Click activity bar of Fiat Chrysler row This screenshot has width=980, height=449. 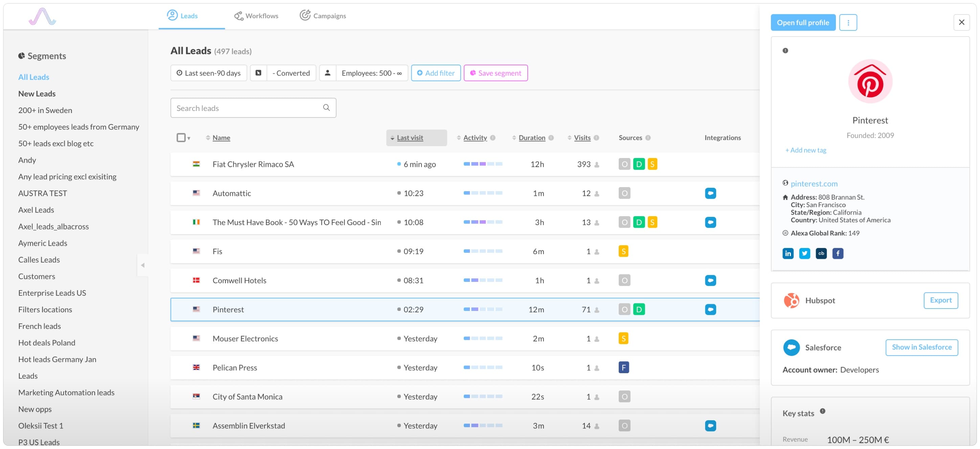pyautogui.click(x=482, y=164)
